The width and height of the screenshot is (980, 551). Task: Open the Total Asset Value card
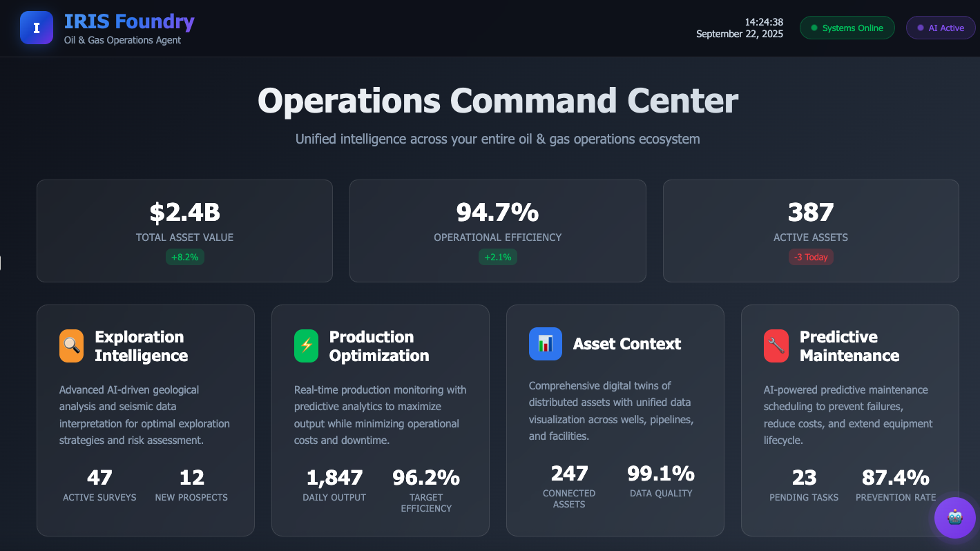coord(184,231)
